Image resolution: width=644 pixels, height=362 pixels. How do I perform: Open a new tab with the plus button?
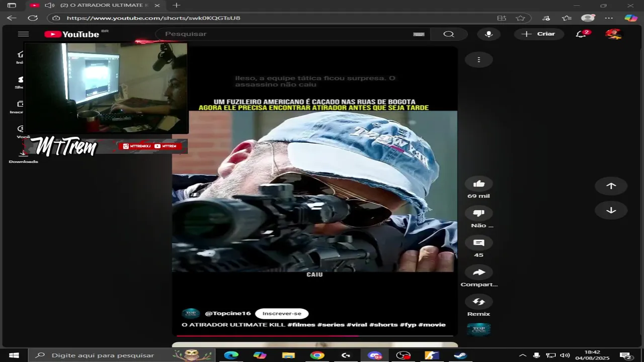tap(176, 5)
